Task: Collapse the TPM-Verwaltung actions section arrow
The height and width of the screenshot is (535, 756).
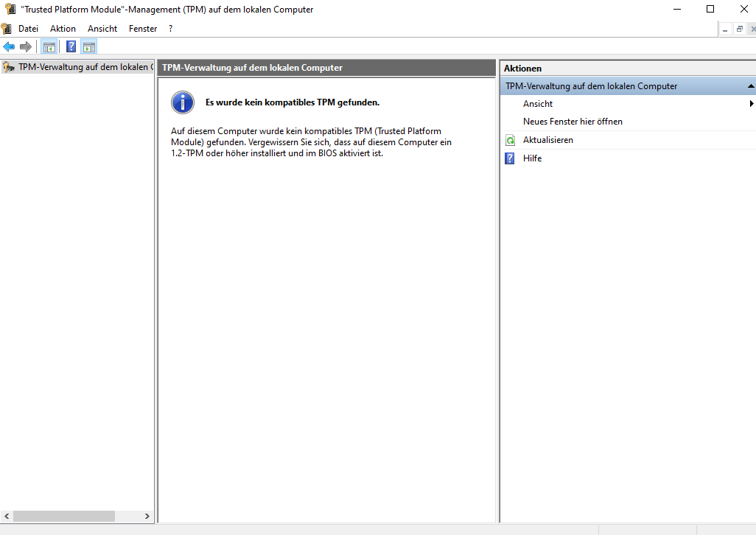Action: (751, 86)
